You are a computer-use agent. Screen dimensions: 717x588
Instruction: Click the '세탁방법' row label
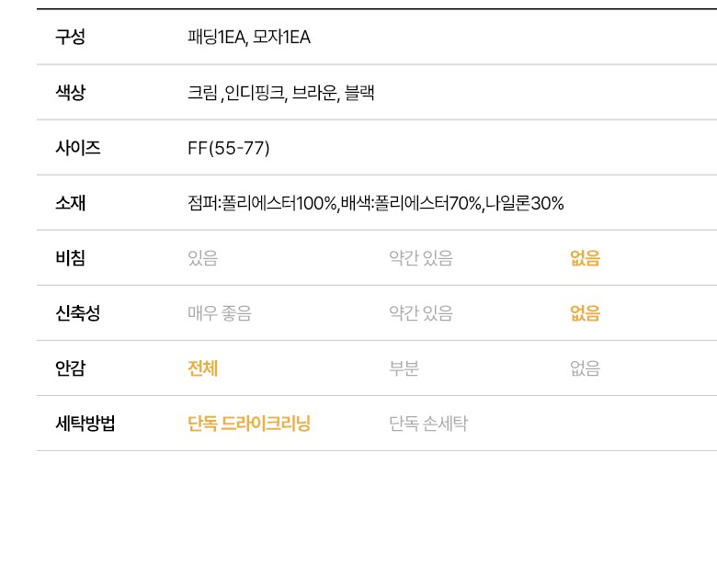click(85, 424)
